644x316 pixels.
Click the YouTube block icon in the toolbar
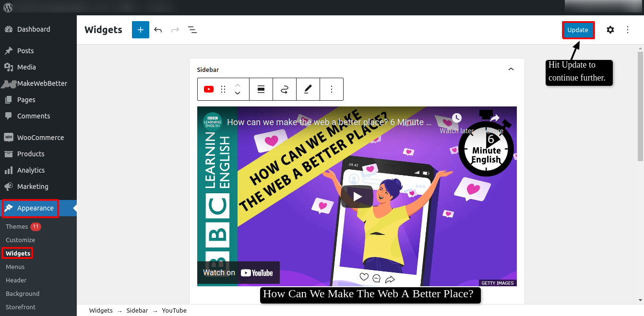point(208,89)
